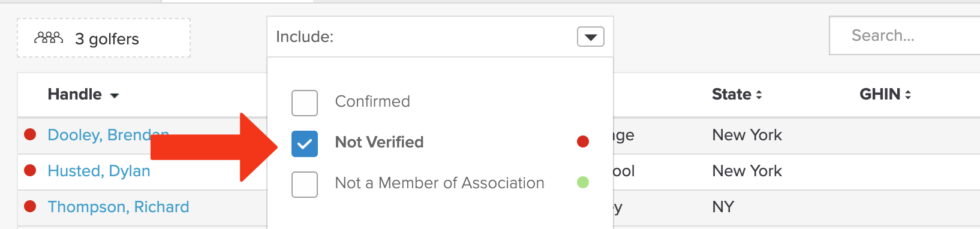Viewport: 980px width, 229px height.
Task: Check the Confirmed checkbox
Action: point(305,103)
